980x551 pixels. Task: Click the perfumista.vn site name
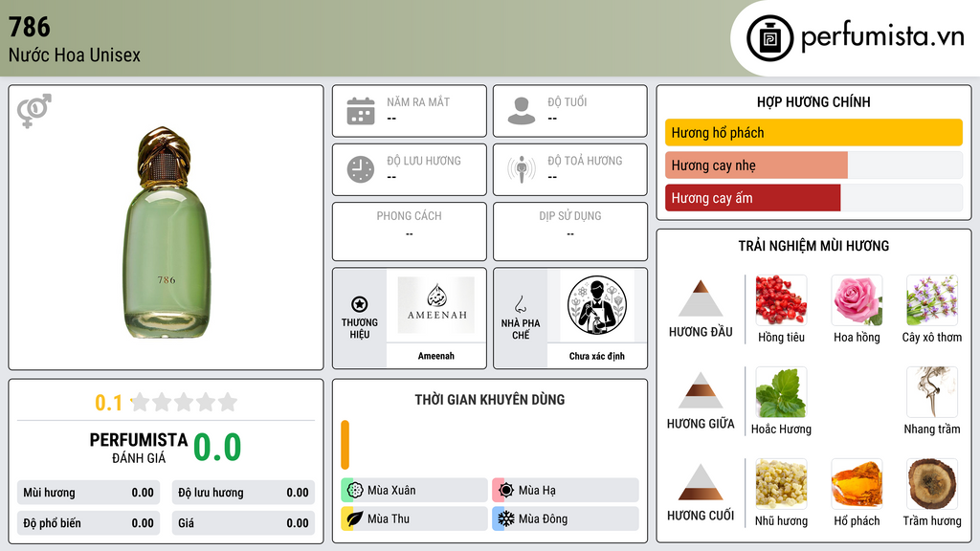[882, 37]
